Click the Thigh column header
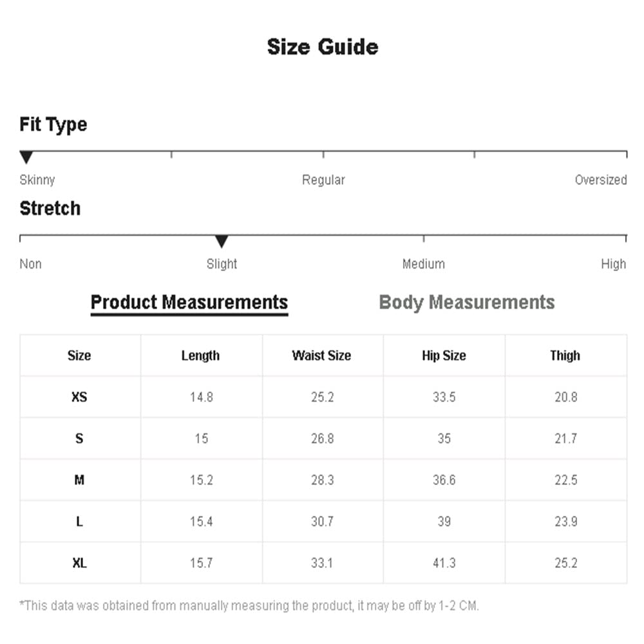Screen dimensions: 644x644 [x=565, y=355]
